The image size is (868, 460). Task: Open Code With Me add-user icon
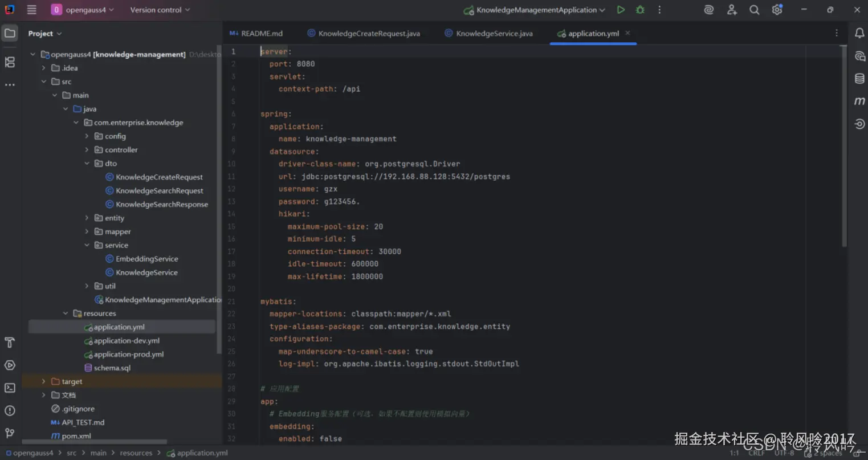(x=732, y=10)
